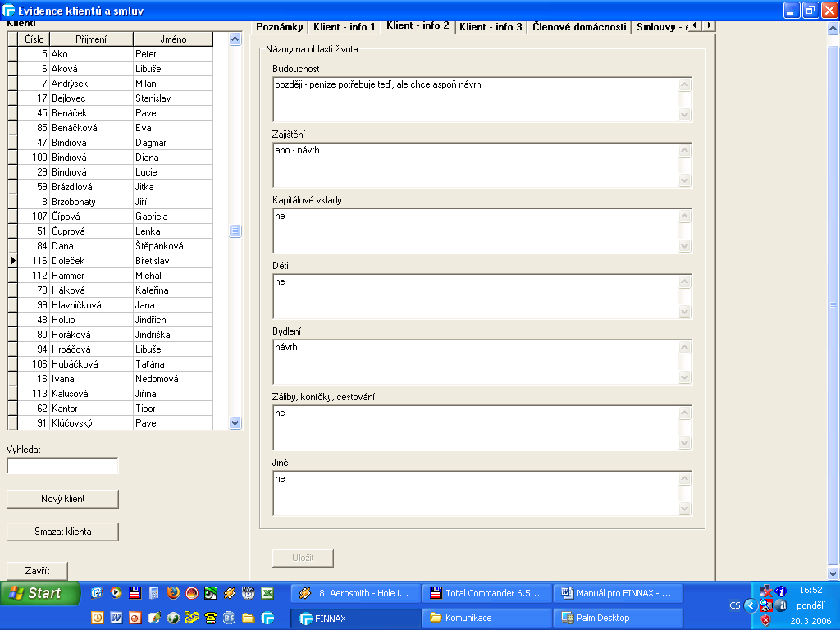
Task: Click into the Budoucnost text area
Action: tap(476, 99)
